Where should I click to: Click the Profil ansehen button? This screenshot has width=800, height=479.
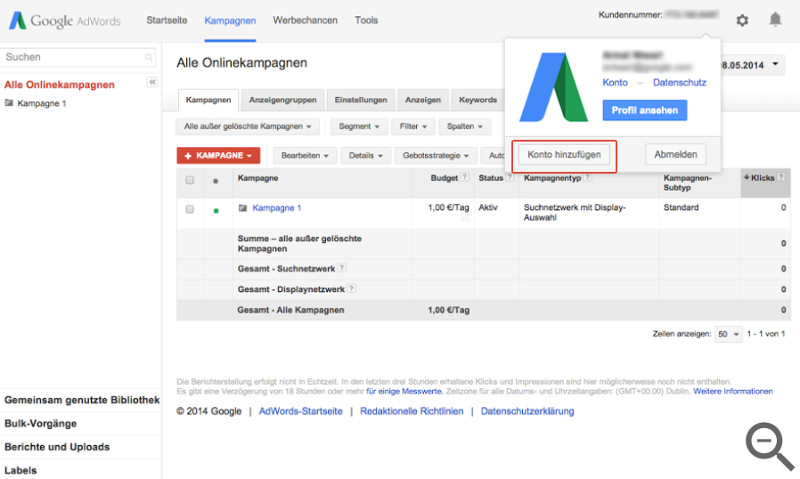coord(644,110)
